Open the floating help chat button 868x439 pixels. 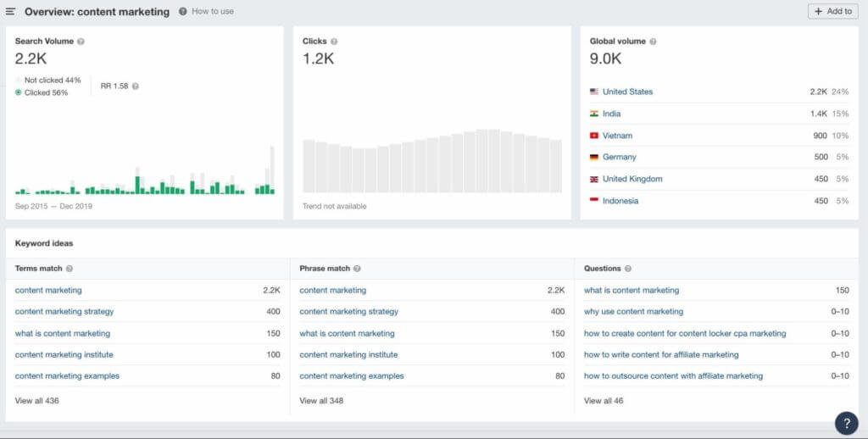point(846,423)
